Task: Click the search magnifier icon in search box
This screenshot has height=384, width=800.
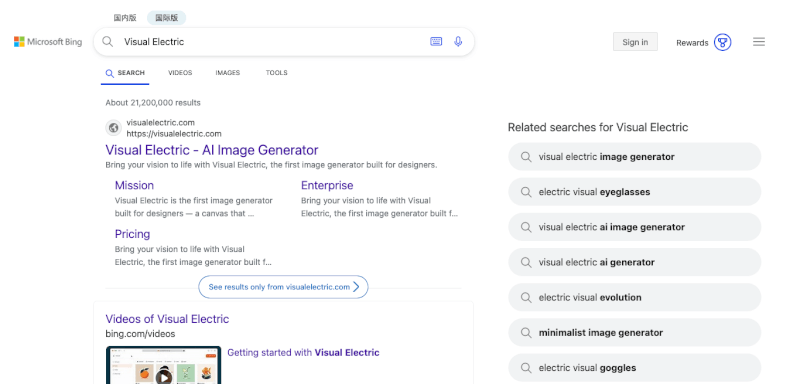Action: [x=107, y=42]
